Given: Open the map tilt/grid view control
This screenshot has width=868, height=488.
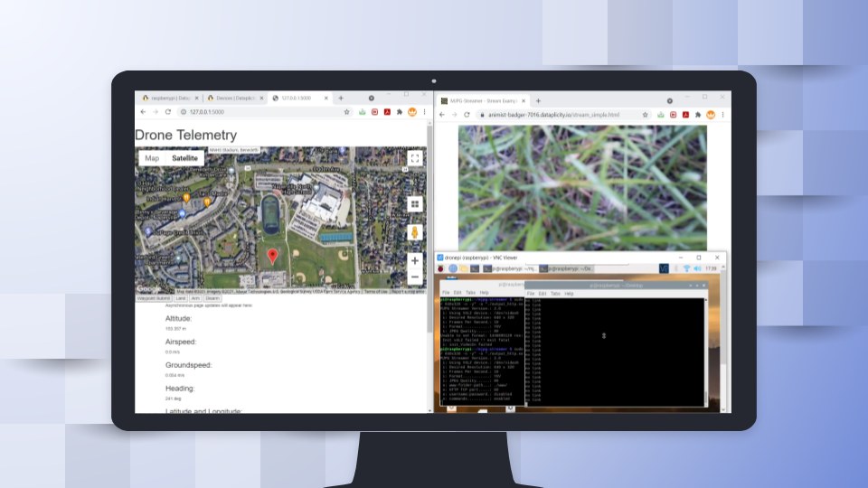Looking at the screenshot, I should (x=415, y=204).
